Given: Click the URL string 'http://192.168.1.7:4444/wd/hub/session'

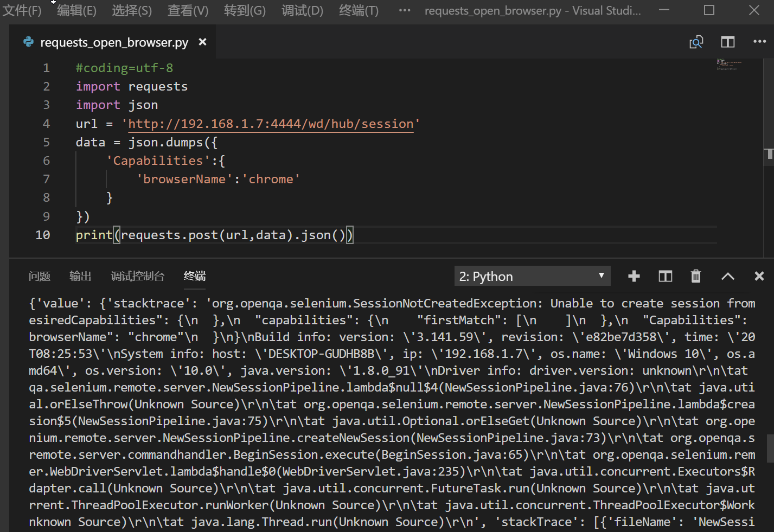Looking at the screenshot, I should [271, 124].
